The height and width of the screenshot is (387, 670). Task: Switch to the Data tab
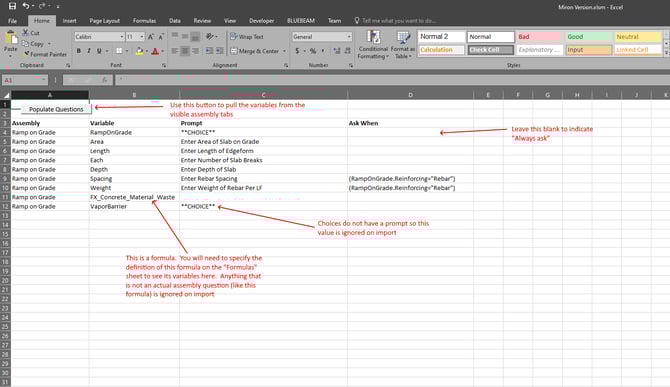pyautogui.click(x=175, y=21)
